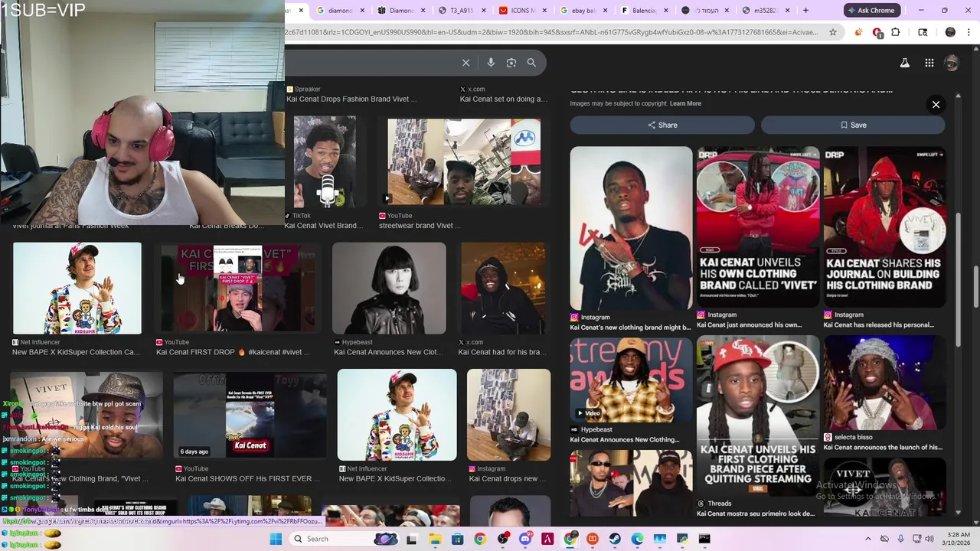Open Kai Cenat shares his journal image
Viewport: 980px width, 551px height.
pos(884,227)
